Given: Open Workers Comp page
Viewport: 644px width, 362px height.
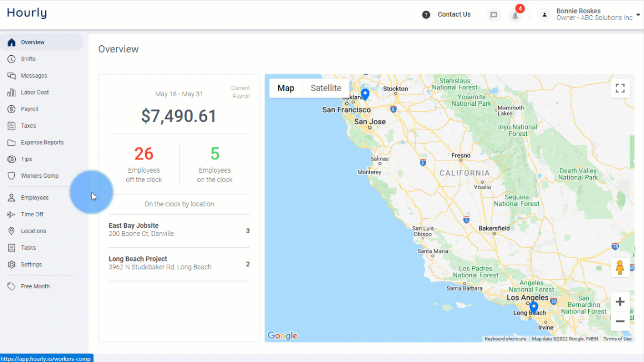Looking at the screenshot, I should (x=39, y=176).
